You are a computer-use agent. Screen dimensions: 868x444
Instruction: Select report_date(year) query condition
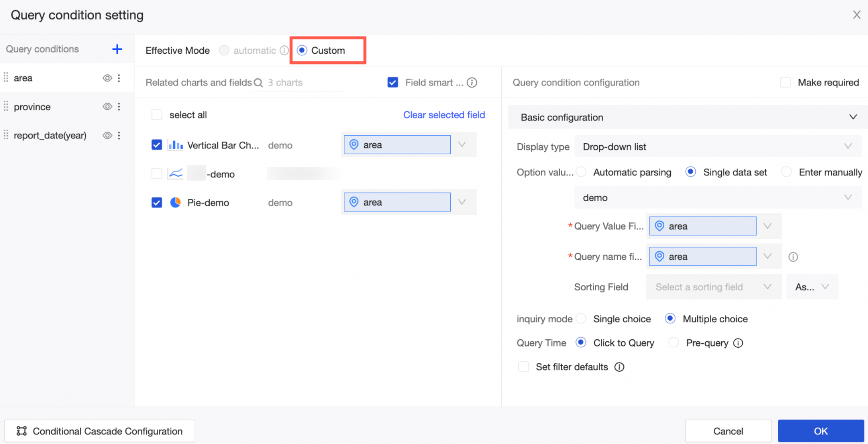coord(50,135)
